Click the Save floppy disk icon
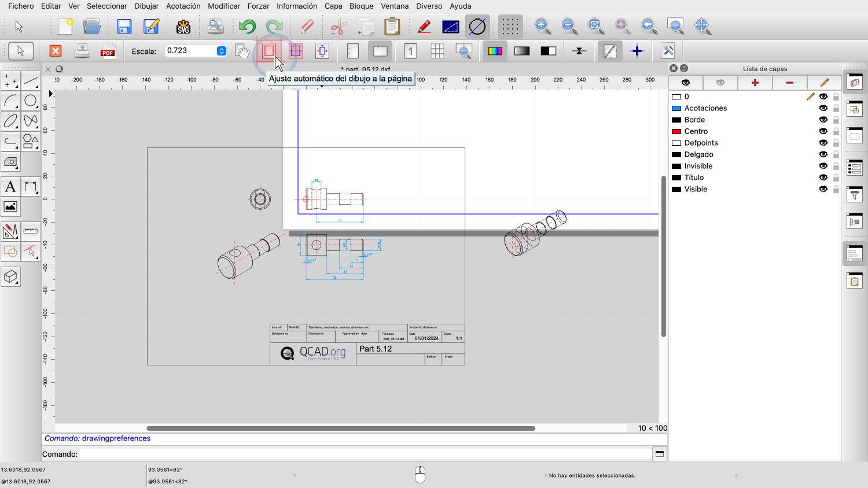 (x=124, y=27)
